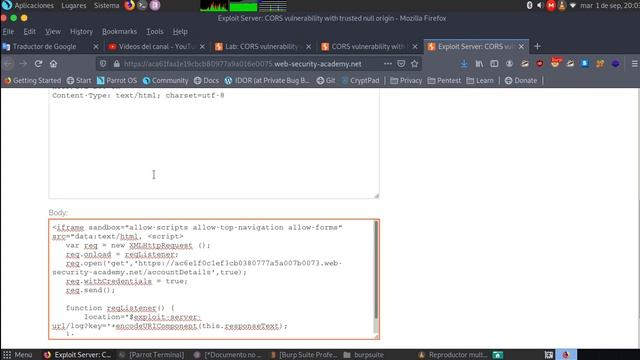Switch to Burp Suite Professional in taskbar
Screen dimensions: 640x360
[304, 355]
